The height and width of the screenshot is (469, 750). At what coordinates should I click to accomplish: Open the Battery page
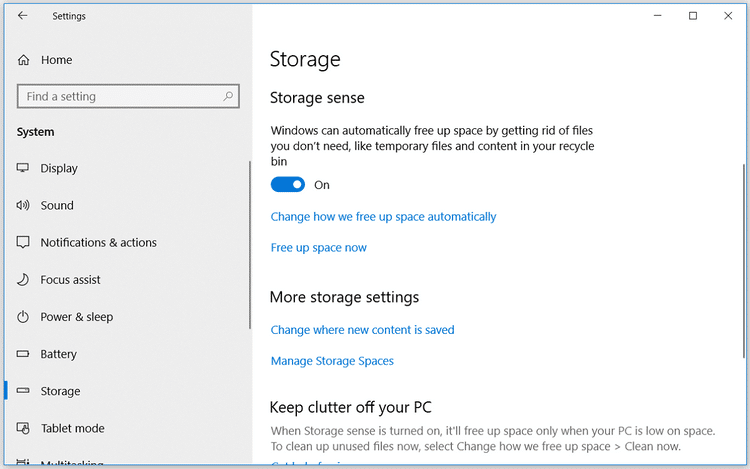pos(58,354)
